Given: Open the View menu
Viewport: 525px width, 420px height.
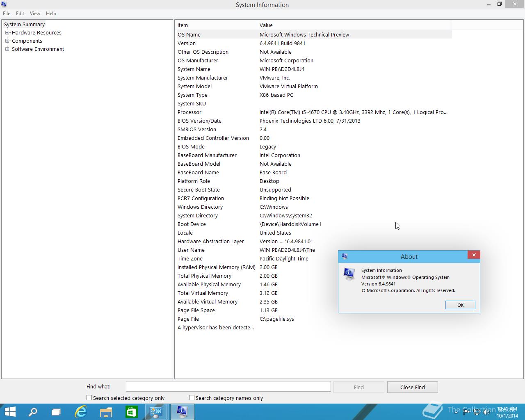Looking at the screenshot, I should click(35, 14).
